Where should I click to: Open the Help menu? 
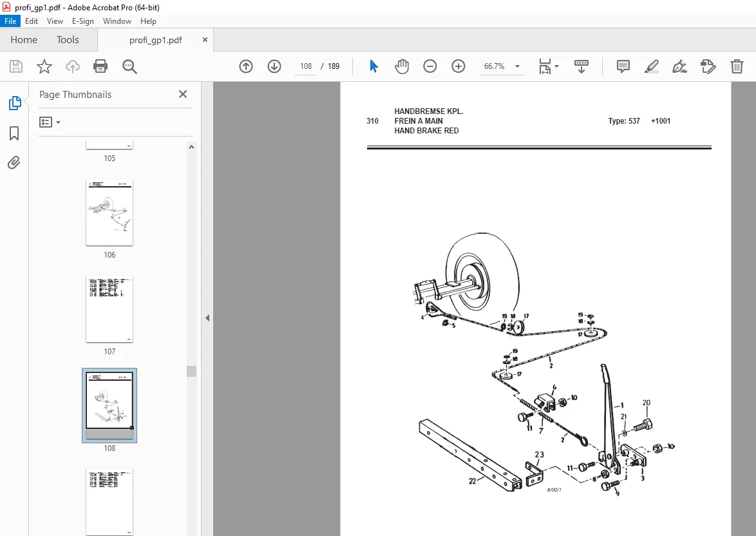pos(148,21)
